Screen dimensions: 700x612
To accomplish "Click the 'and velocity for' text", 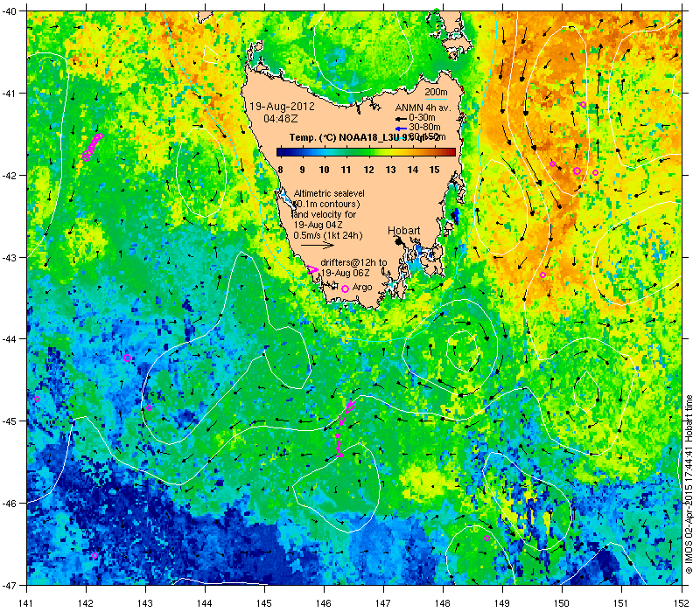I will tap(325, 214).
